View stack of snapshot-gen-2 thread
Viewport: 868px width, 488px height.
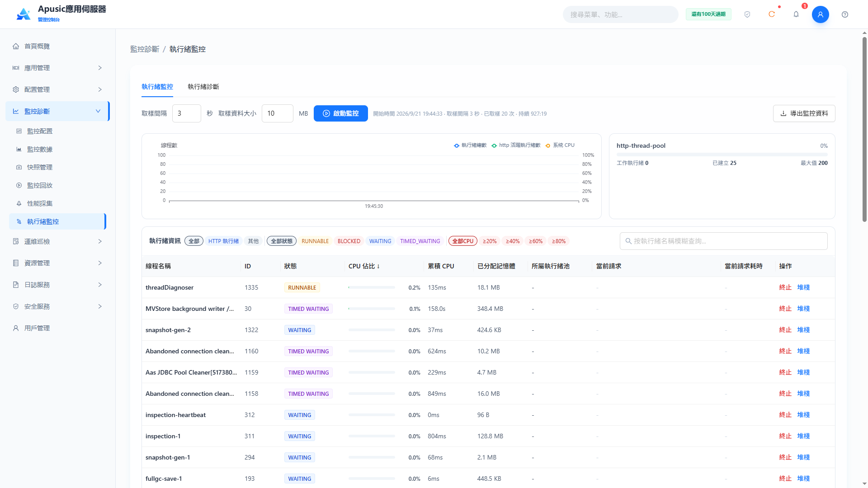tap(803, 330)
